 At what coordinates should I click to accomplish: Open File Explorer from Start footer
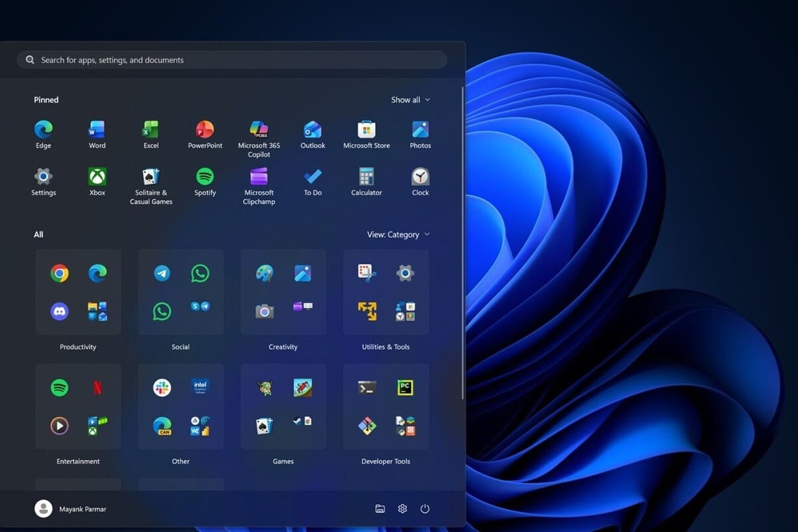click(x=380, y=509)
